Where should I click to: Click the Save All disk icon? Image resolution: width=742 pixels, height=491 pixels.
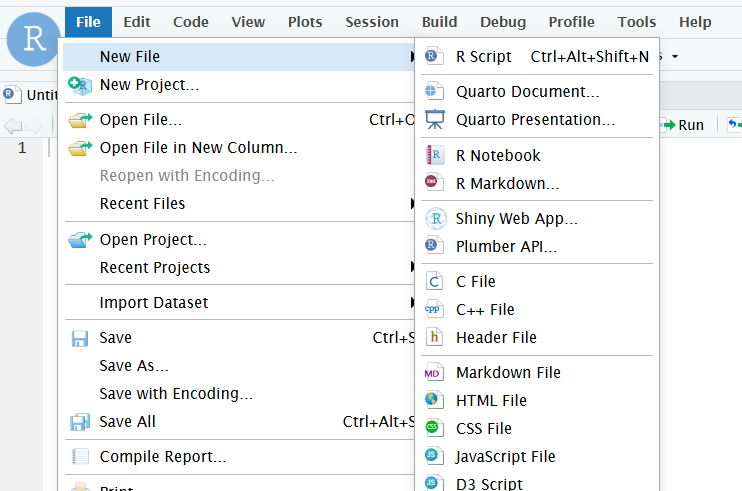click(80, 422)
